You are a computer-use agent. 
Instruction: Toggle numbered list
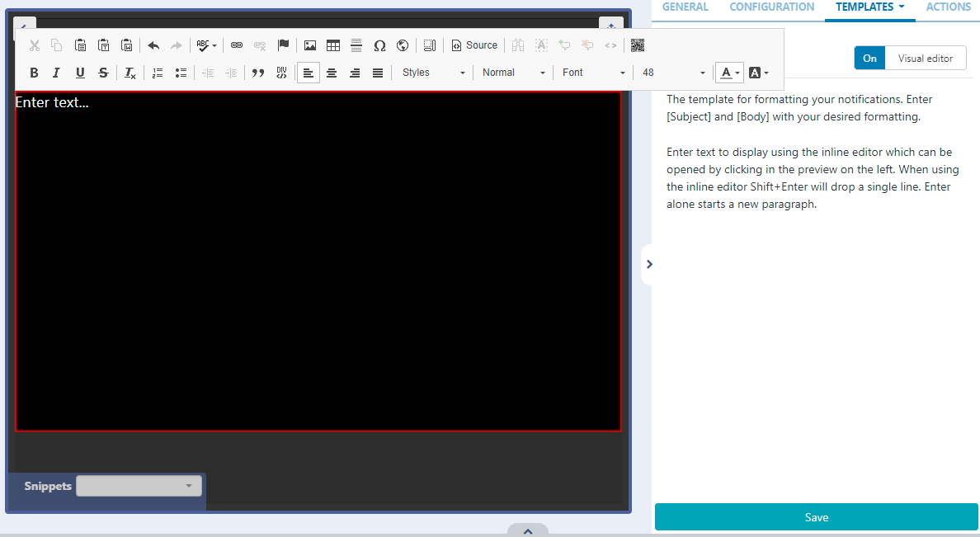(158, 73)
